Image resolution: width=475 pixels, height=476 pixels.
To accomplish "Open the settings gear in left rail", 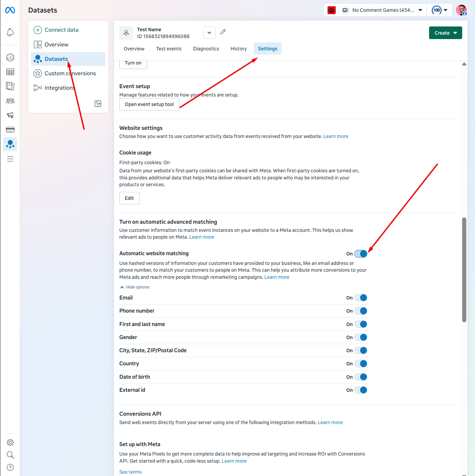I will click(x=10, y=442).
